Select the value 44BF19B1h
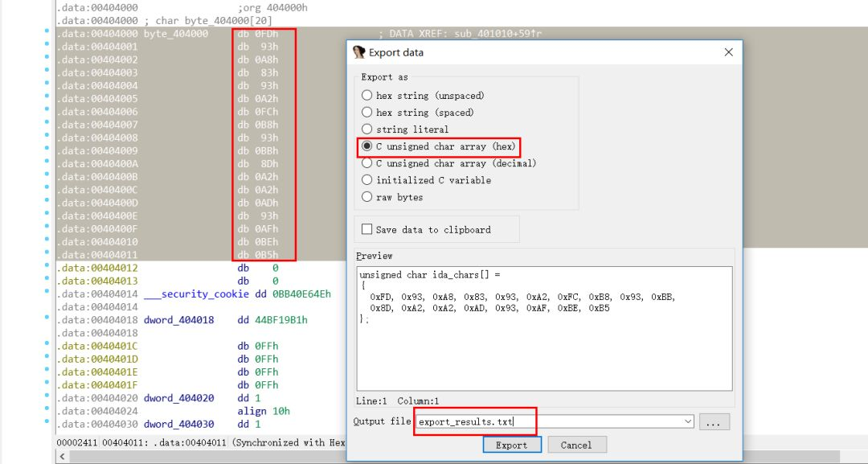 click(x=281, y=320)
